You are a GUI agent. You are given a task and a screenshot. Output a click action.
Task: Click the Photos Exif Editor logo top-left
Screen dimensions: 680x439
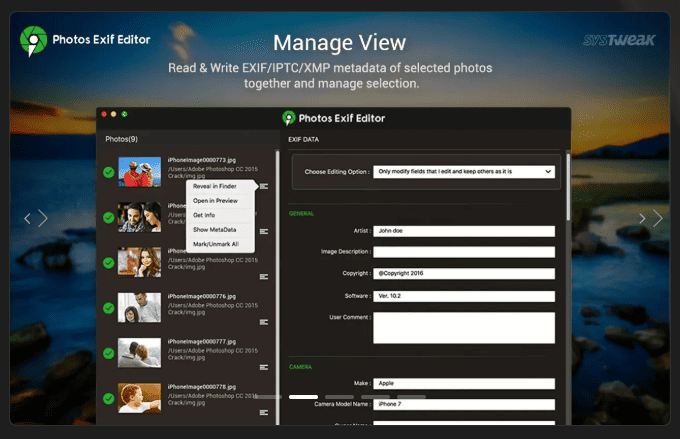tap(33, 41)
